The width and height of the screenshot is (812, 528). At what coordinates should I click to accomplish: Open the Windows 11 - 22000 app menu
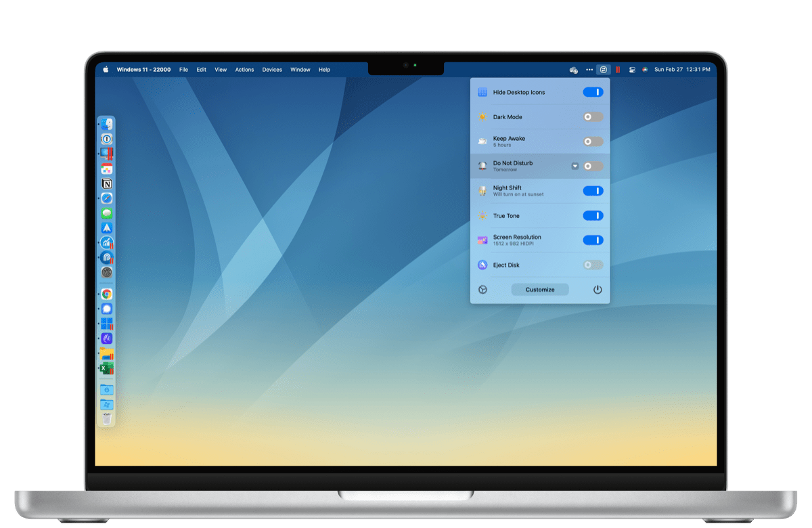pyautogui.click(x=143, y=69)
